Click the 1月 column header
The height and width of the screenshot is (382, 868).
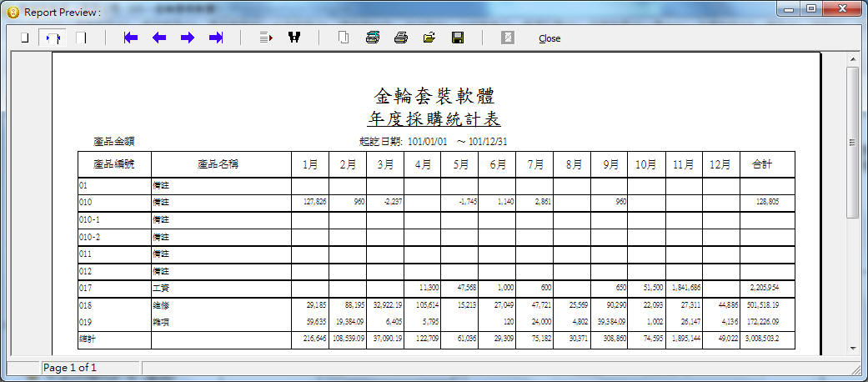tap(310, 164)
